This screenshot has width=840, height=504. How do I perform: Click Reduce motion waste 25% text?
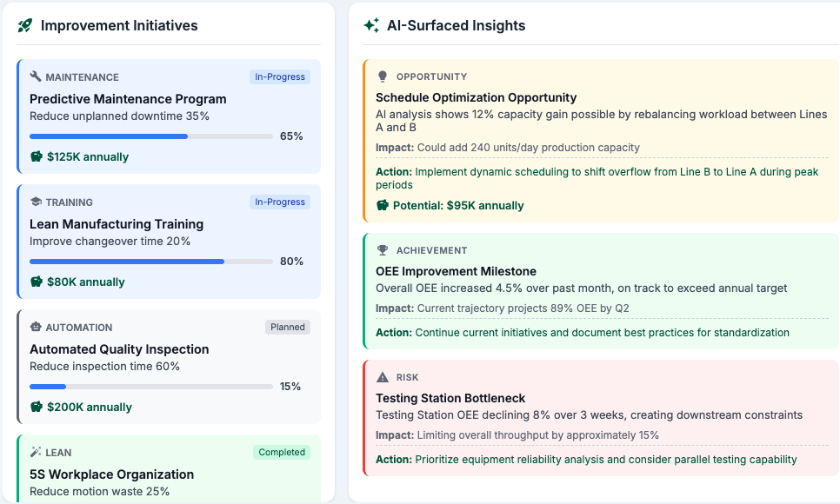(x=100, y=492)
